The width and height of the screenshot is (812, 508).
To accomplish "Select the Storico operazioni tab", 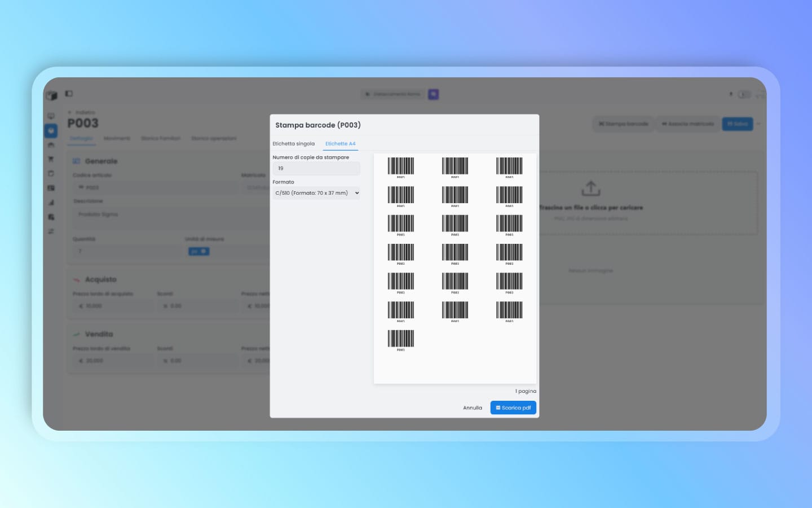I will point(214,138).
